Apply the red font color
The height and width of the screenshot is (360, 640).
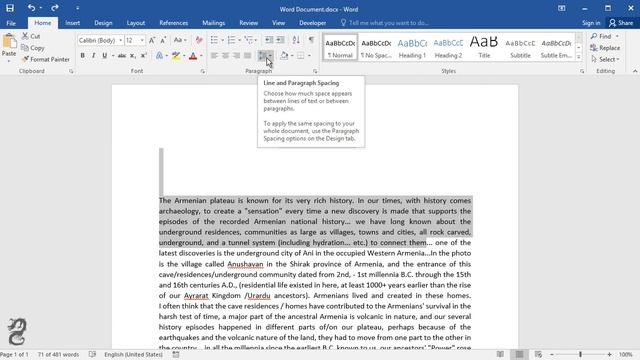coord(193,56)
